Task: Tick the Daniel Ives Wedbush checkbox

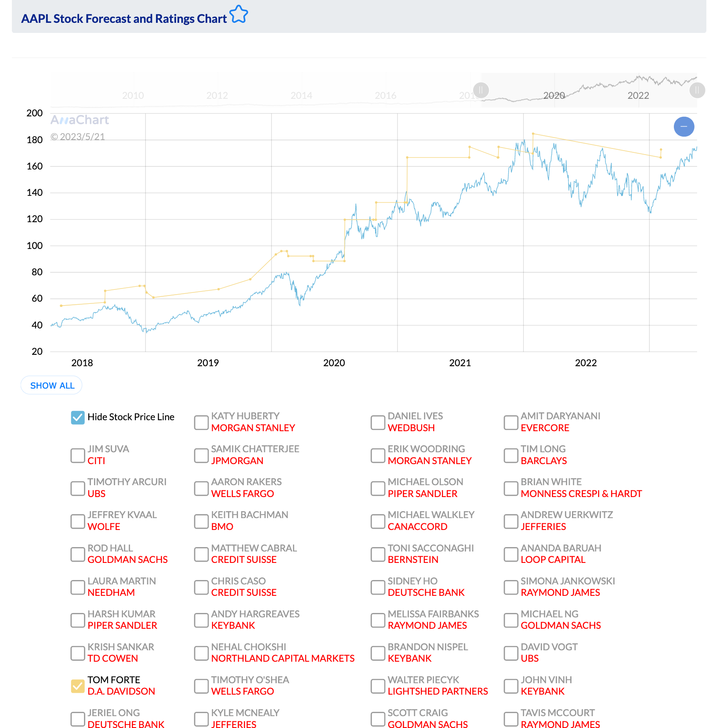Action: [x=378, y=422]
